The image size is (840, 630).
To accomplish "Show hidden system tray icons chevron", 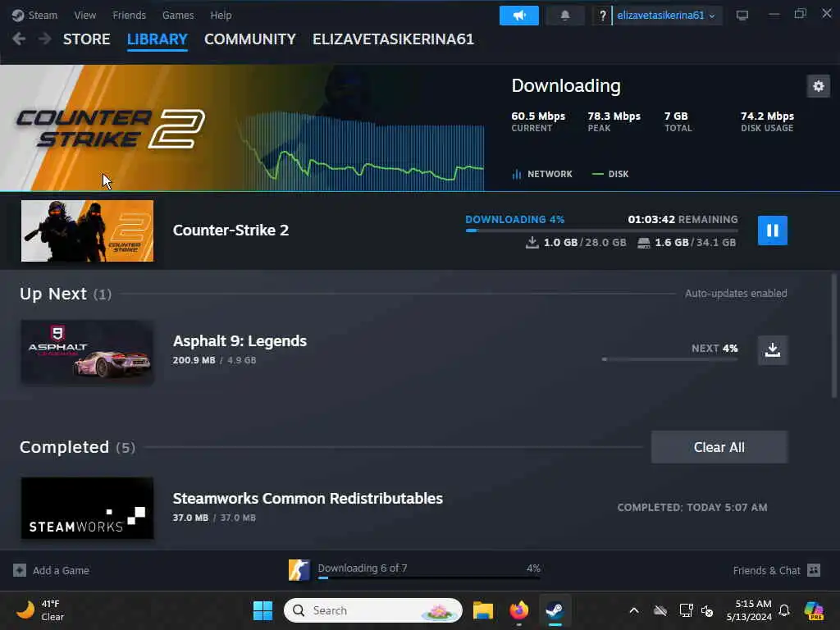I will (634, 610).
